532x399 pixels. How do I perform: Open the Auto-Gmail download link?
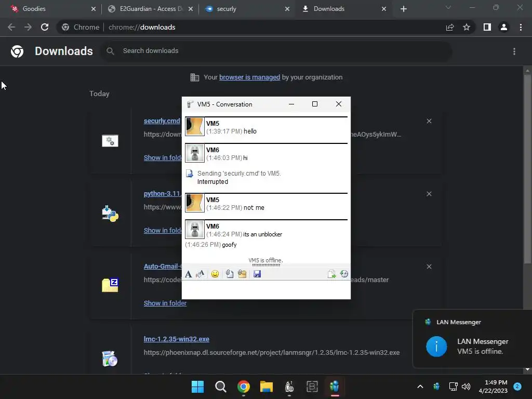pos(163,267)
